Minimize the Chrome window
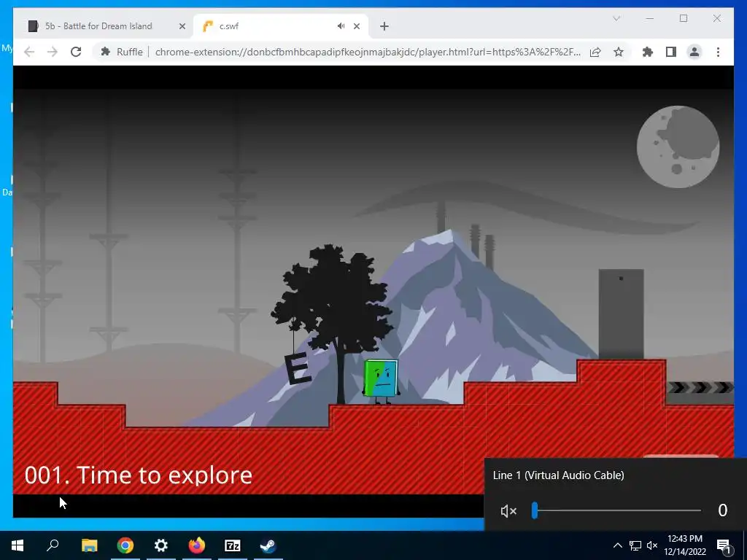 [x=650, y=18]
